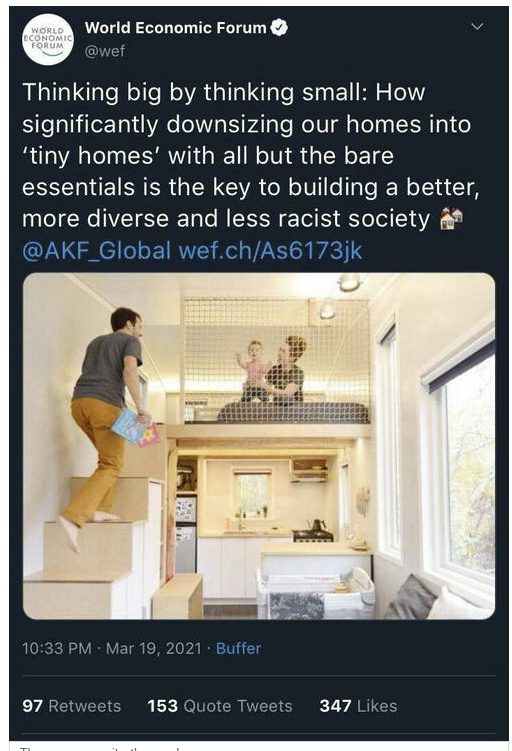View the 97 Retweets list
The height and width of the screenshot is (751, 512).
(x=71, y=705)
